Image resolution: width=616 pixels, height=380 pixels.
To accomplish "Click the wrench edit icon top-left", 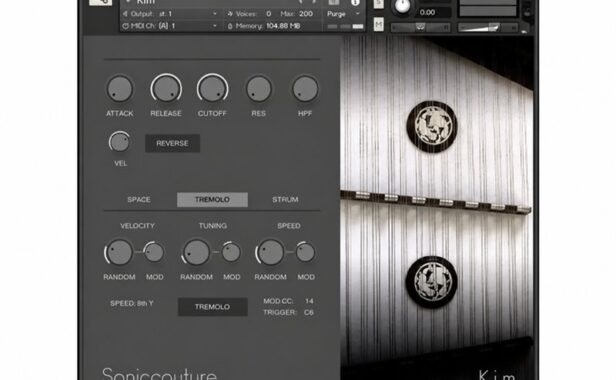I will [101, 2].
